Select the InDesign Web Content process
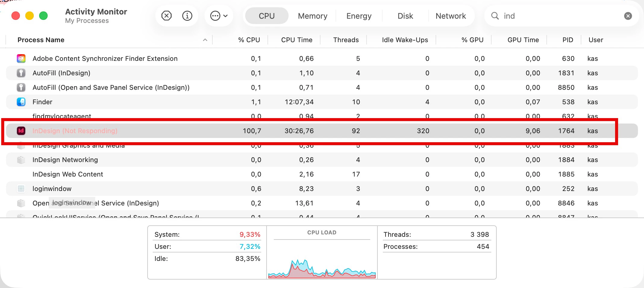 click(x=68, y=174)
